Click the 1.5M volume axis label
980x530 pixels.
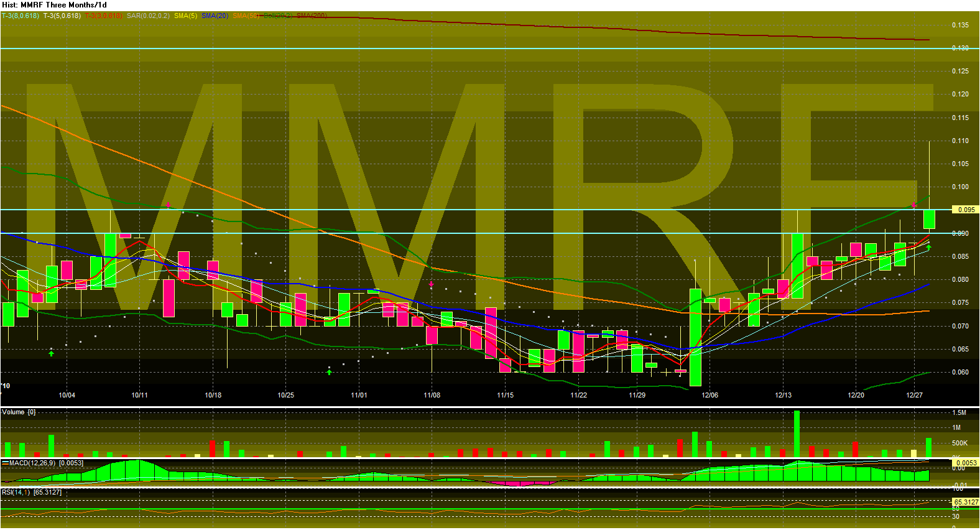959,412
